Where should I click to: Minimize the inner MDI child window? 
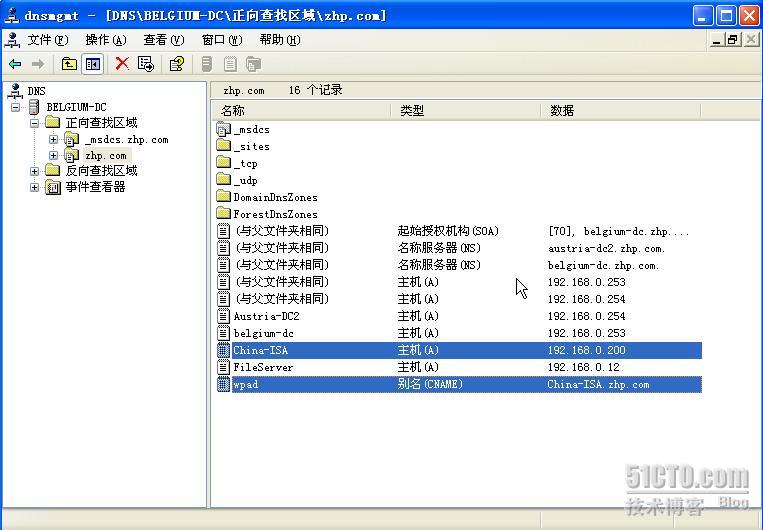coord(716,40)
